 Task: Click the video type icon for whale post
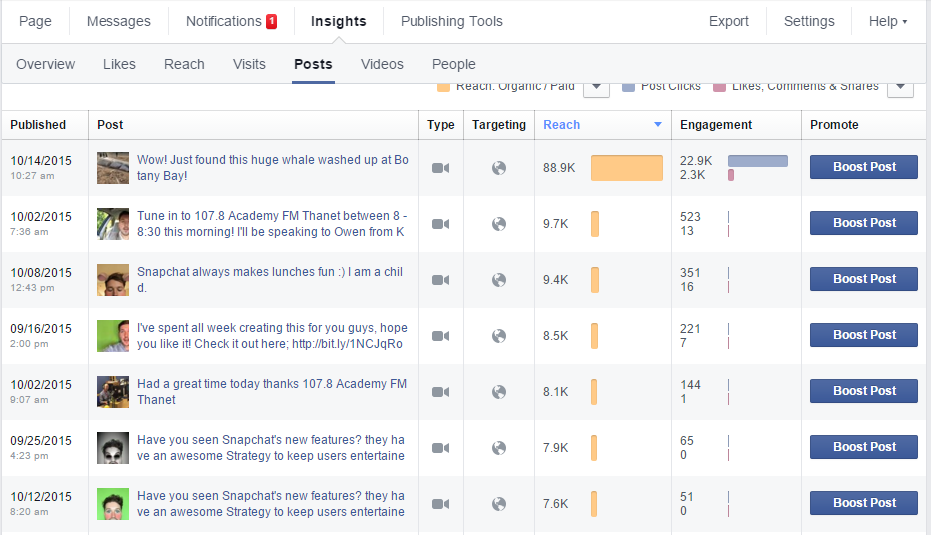coord(440,168)
